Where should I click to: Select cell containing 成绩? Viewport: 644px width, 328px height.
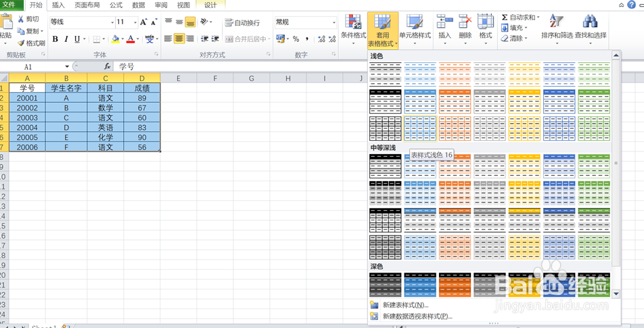pos(142,89)
